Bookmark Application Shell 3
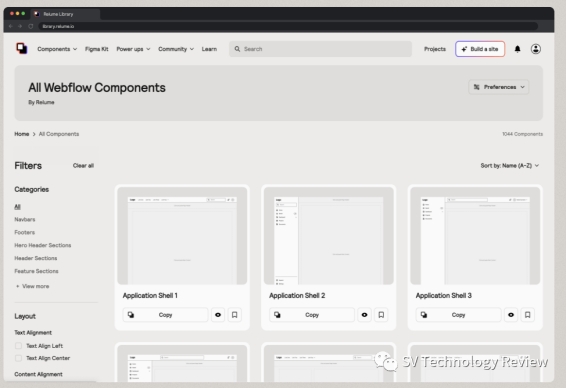 coord(528,315)
